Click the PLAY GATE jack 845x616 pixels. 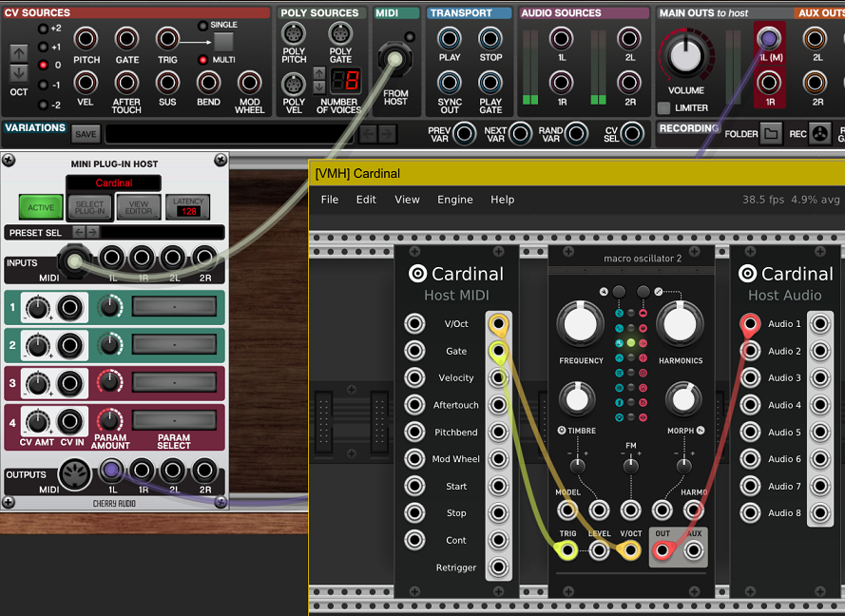490,83
